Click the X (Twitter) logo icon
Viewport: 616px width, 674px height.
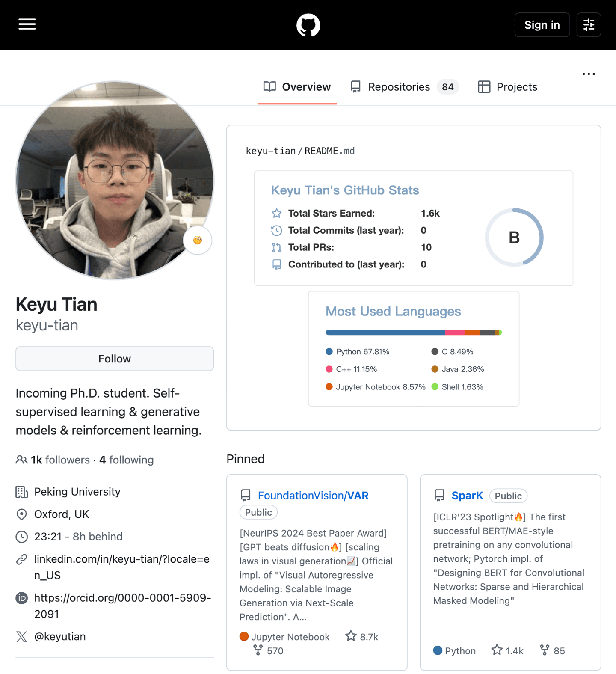21,637
